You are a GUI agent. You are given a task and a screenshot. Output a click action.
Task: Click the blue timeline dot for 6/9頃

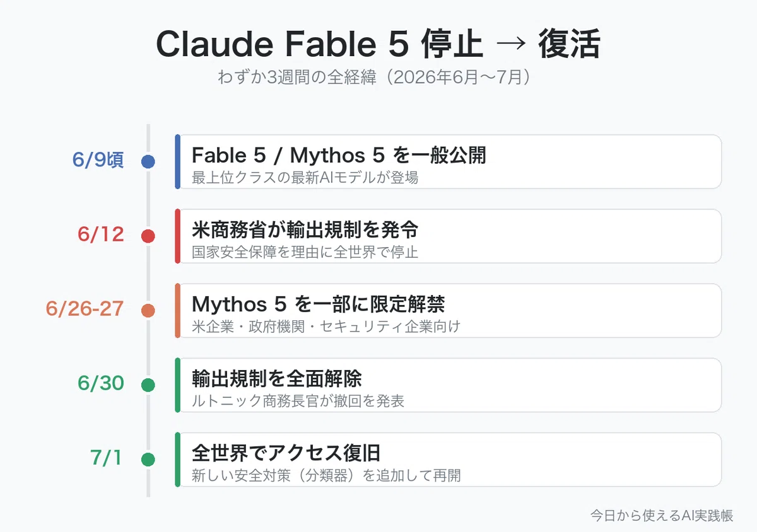pyautogui.click(x=148, y=162)
